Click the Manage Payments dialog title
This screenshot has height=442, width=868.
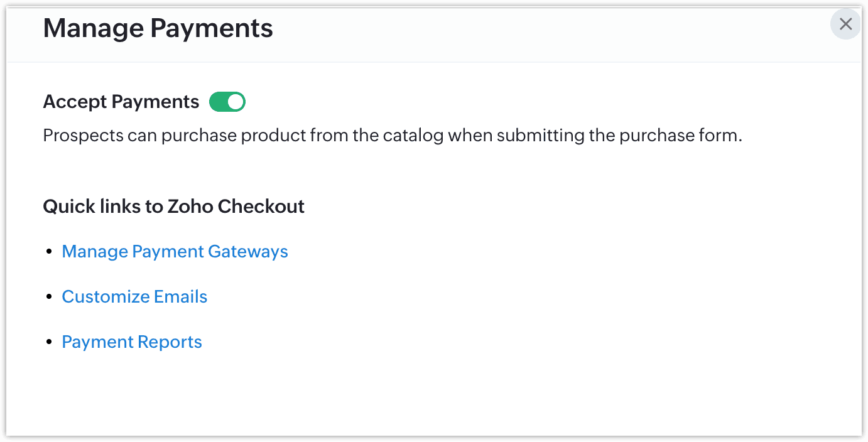coord(158,28)
